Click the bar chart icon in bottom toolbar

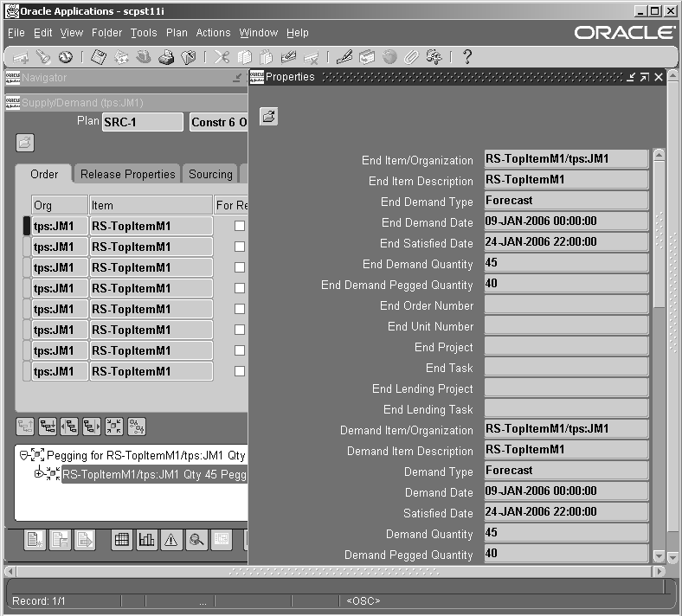(146, 540)
